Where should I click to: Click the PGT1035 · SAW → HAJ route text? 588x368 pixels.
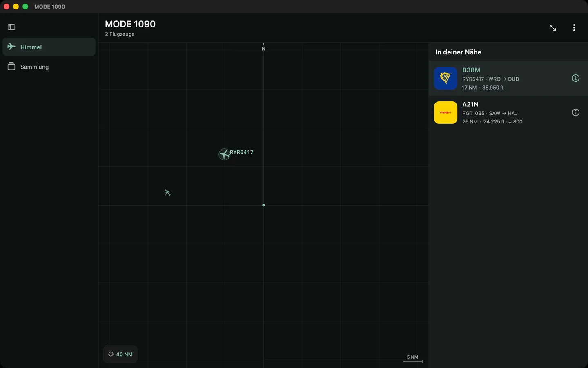[490, 113]
